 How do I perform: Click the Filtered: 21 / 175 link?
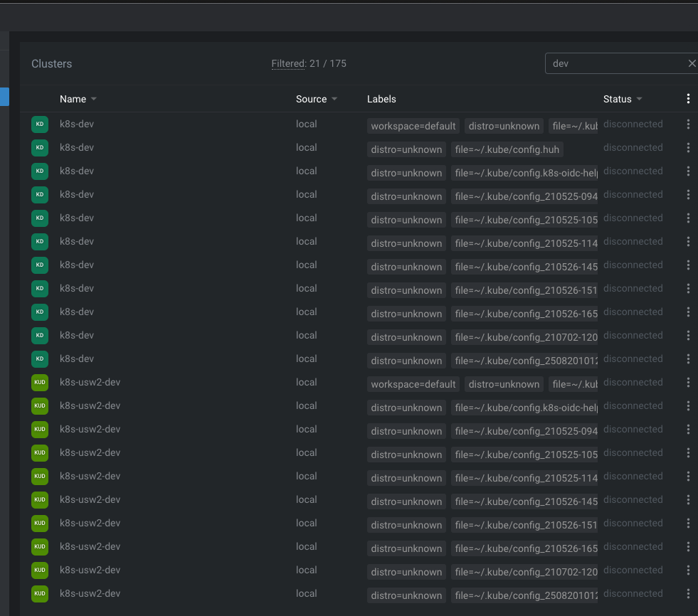pos(308,63)
